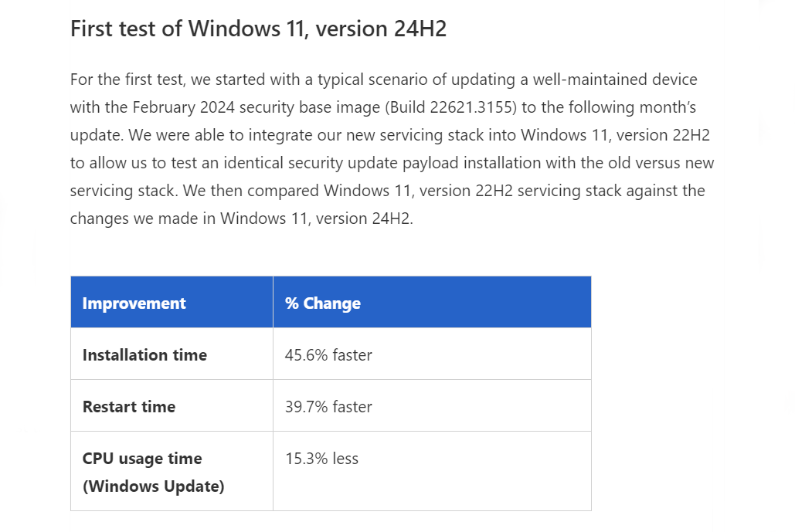Click 'well-maintained device' in the first line
This screenshot has height=532, width=795.
(x=615, y=80)
